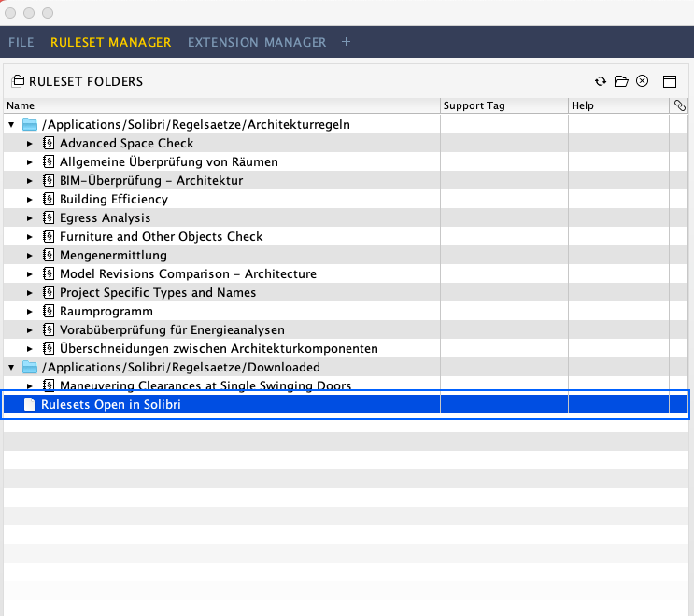Click the Allgemeine Überprüfung von Räumen ruleset icon

coord(49,161)
